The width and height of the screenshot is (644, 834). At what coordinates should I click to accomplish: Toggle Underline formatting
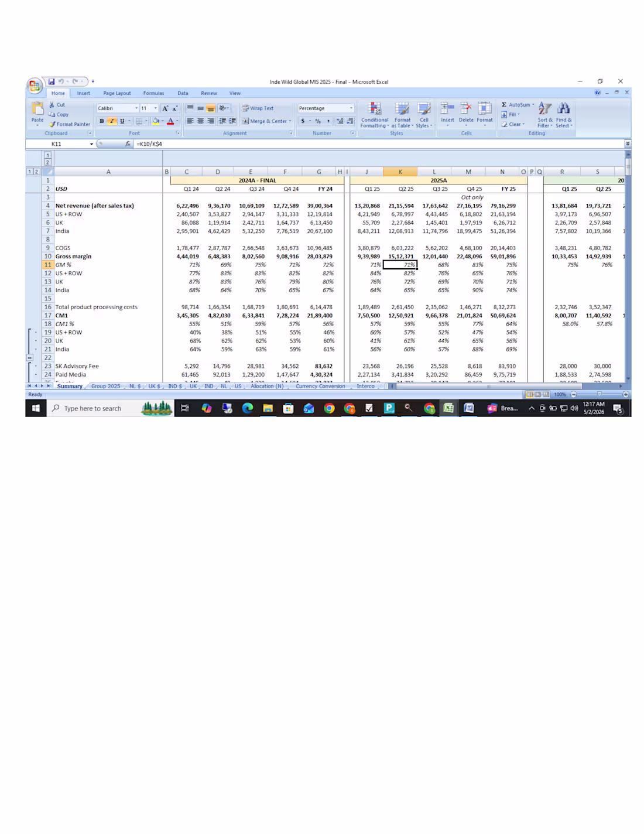[x=122, y=121]
